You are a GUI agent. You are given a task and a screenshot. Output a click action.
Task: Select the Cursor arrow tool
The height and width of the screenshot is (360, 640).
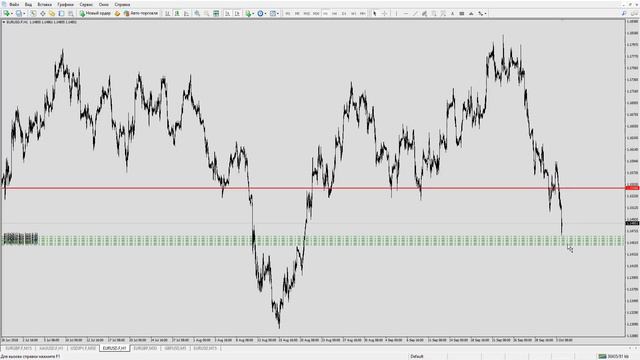click(x=375, y=13)
